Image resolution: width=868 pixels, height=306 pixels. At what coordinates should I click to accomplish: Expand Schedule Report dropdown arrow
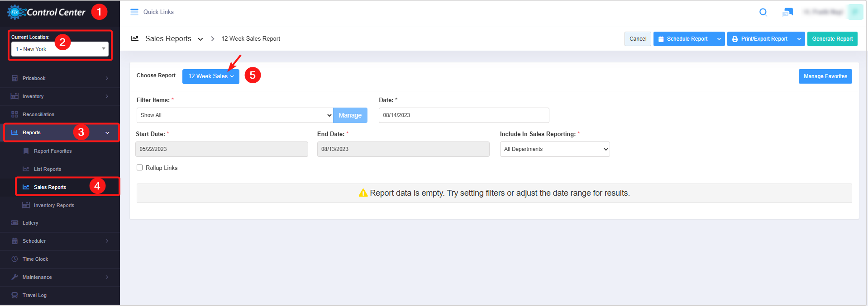(719, 39)
